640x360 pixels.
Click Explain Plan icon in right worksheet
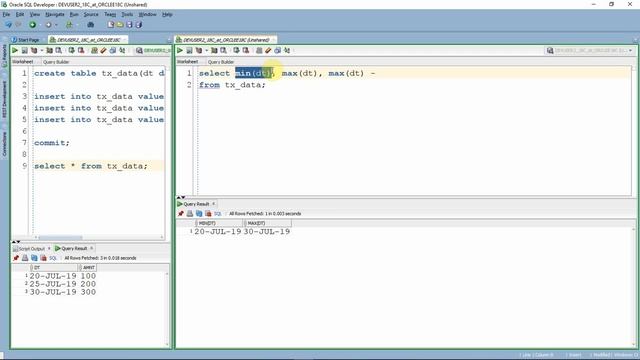199,50
